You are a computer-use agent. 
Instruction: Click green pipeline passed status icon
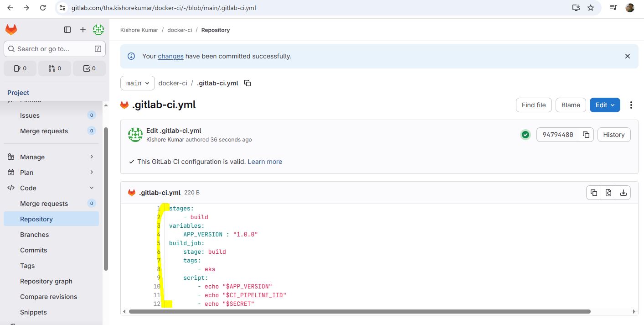click(x=526, y=135)
